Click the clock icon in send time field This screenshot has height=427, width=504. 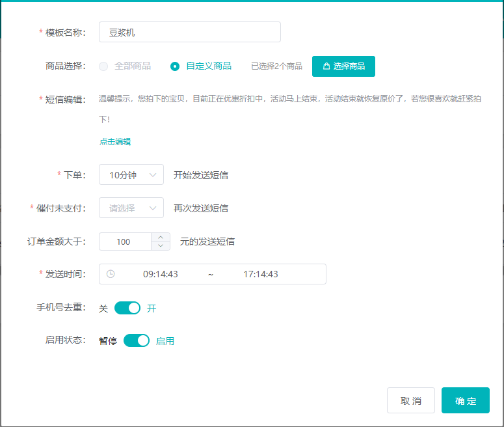111,274
